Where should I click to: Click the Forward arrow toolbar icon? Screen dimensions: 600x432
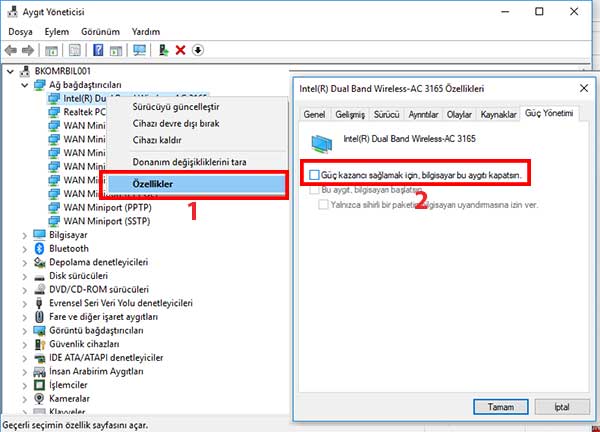click(x=28, y=50)
